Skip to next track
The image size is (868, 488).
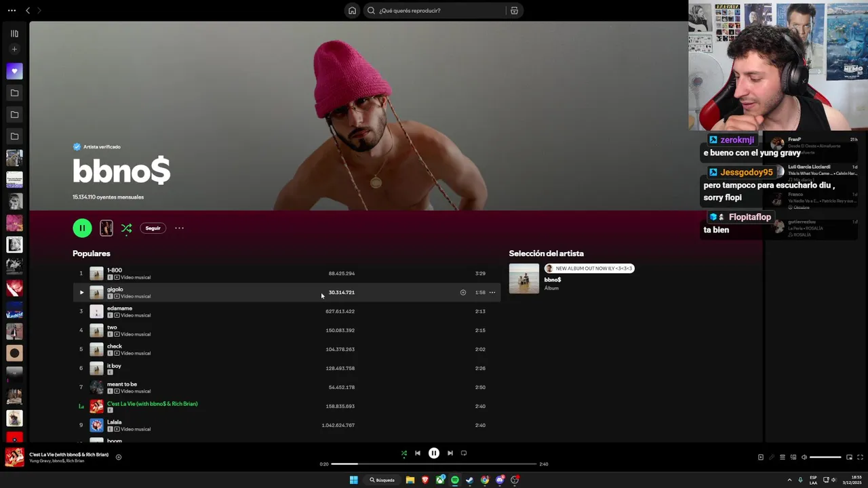pos(450,453)
